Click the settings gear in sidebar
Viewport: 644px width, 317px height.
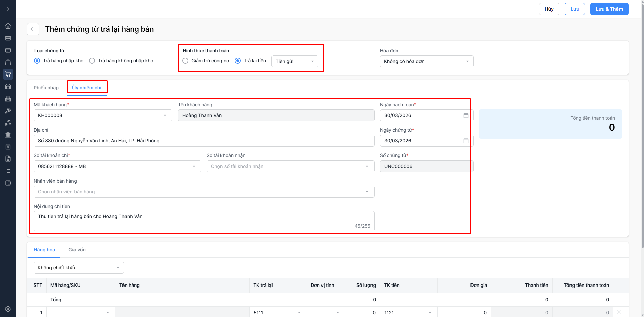8,309
